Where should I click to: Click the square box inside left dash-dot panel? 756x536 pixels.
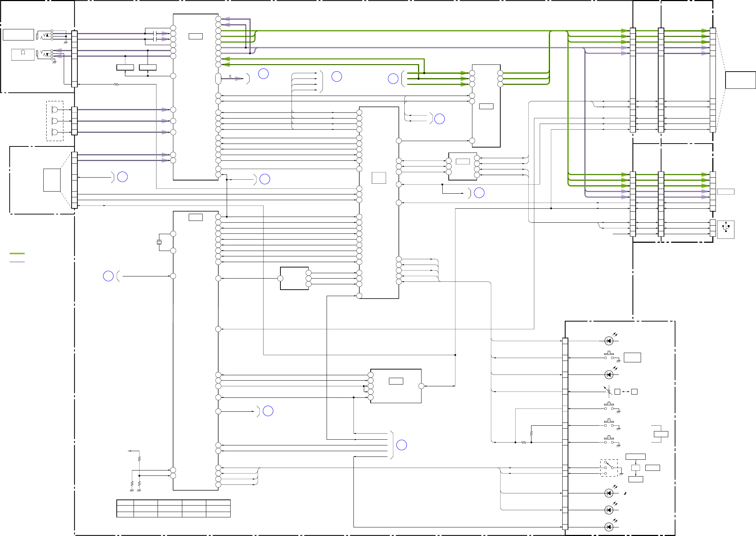click(52, 180)
